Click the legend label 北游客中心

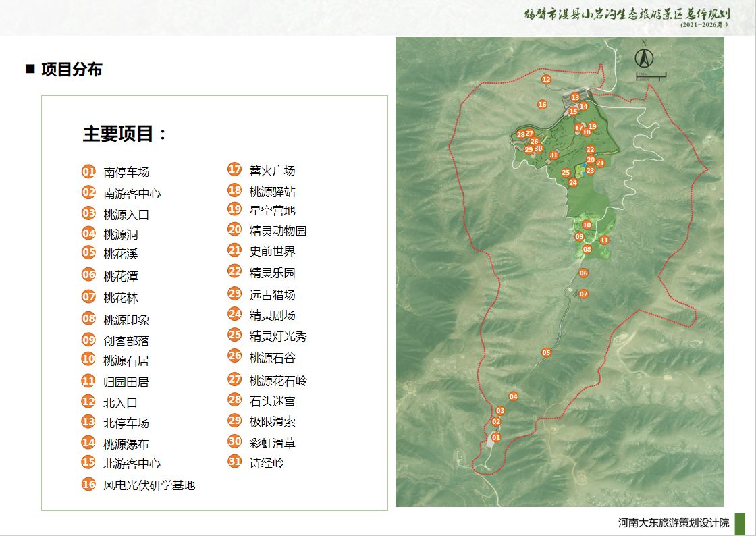pos(132,464)
